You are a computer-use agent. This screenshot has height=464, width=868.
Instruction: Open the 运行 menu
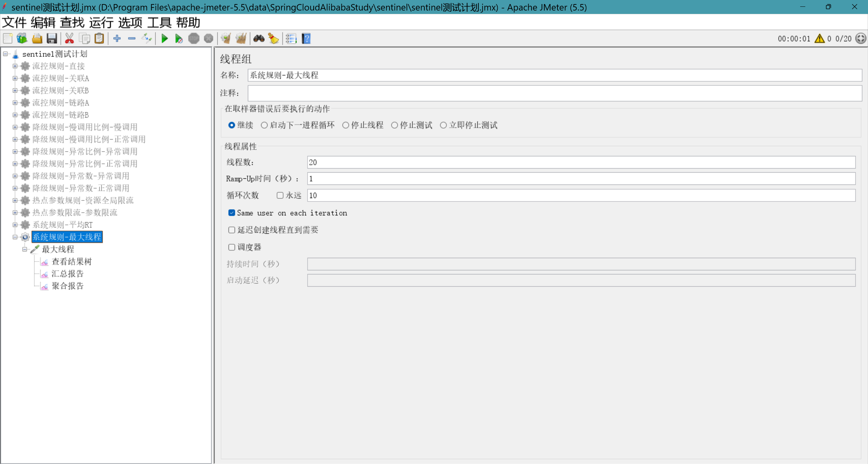pos(101,23)
